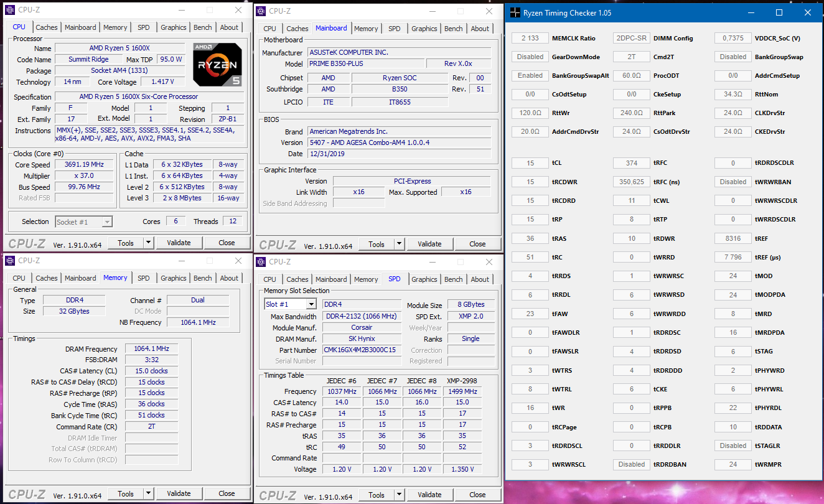Image resolution: width=824 pixels, height=504 pixels.
Task: Select Mainboard tab in Memory window
Action: tap(81, 278)
